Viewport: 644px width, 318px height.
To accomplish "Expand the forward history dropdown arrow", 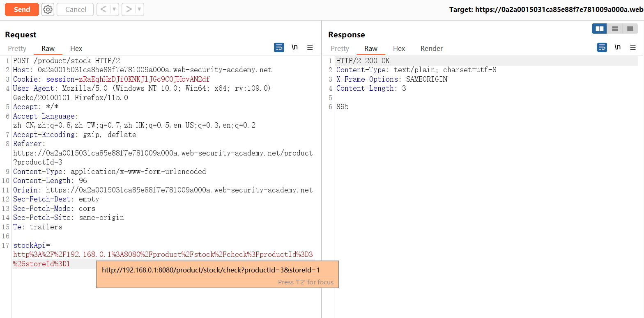I will (x=140, y=9).
